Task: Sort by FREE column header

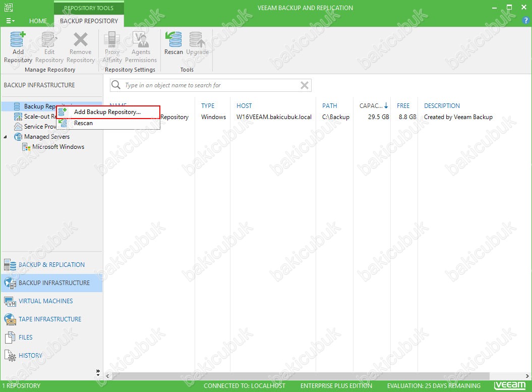Action: [x=403, y=106]
